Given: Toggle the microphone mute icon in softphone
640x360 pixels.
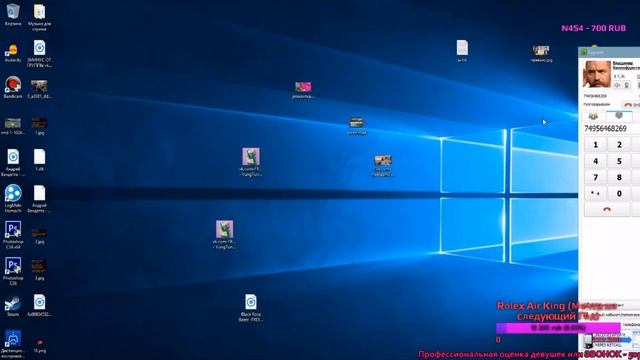Looking at the screenshot, I should [627, 85].
